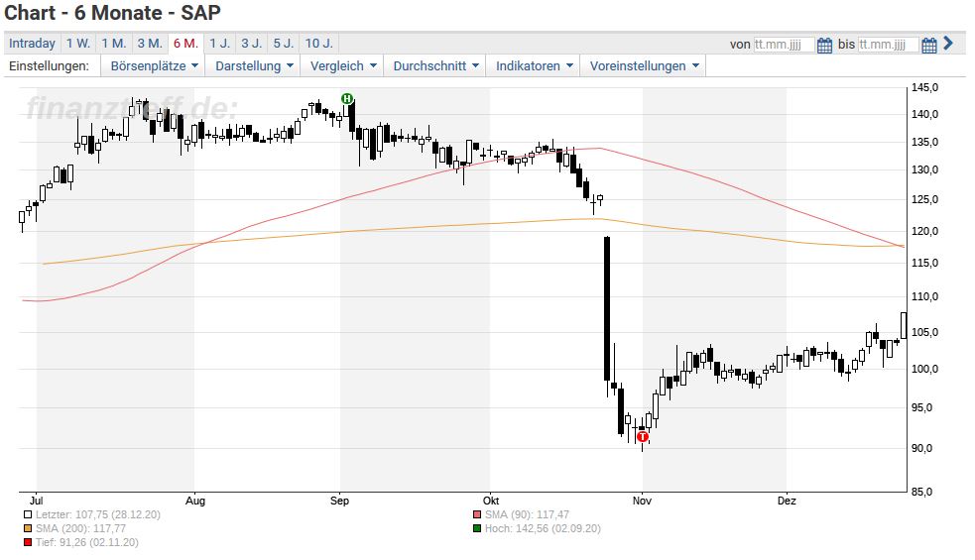The height and width of the screenshot is (560, 975).
Task: Click the large black gap-down candle in late October
Action: [x=607, y=308]
